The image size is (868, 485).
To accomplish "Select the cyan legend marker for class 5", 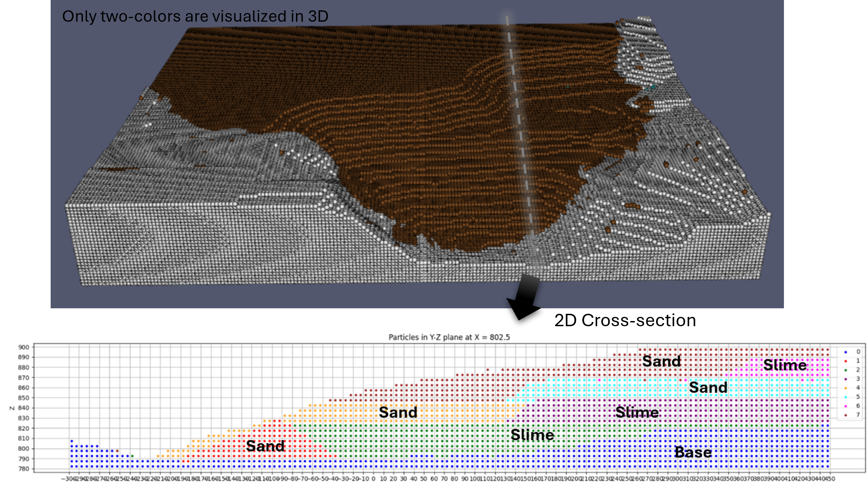I will click(x=846, y=397).
